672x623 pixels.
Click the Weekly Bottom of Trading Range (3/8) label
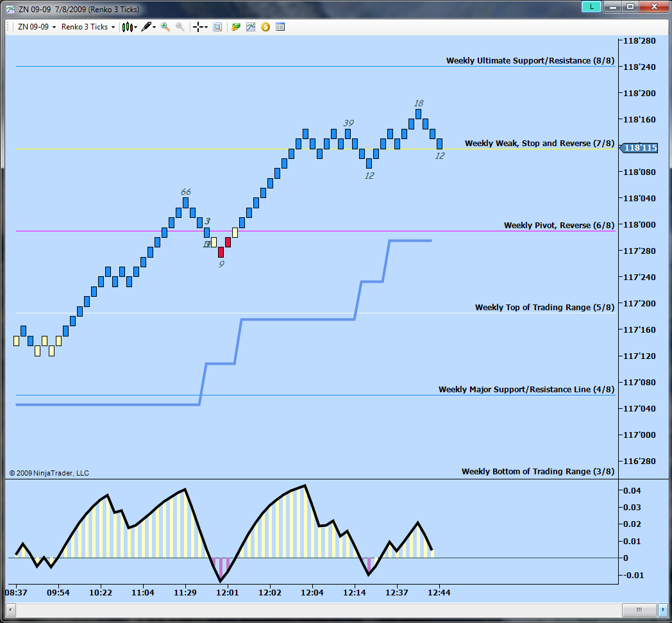coord(538,471)
